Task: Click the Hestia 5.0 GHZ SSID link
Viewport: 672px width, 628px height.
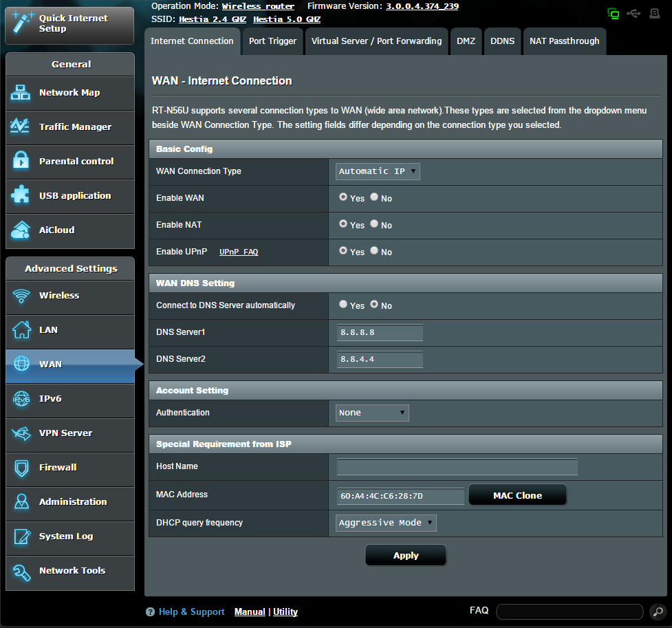Action: pyautogui.click(x=287, y=19)
